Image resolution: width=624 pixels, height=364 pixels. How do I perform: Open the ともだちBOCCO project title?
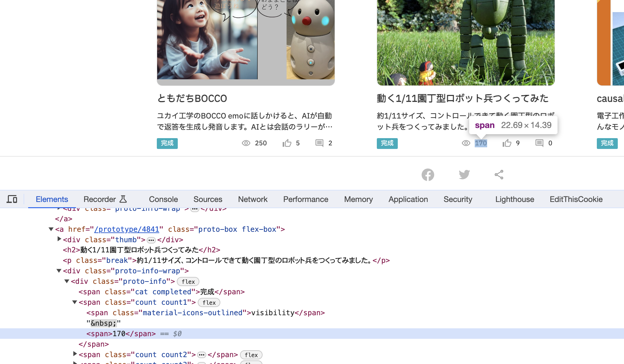coord(192,98)
